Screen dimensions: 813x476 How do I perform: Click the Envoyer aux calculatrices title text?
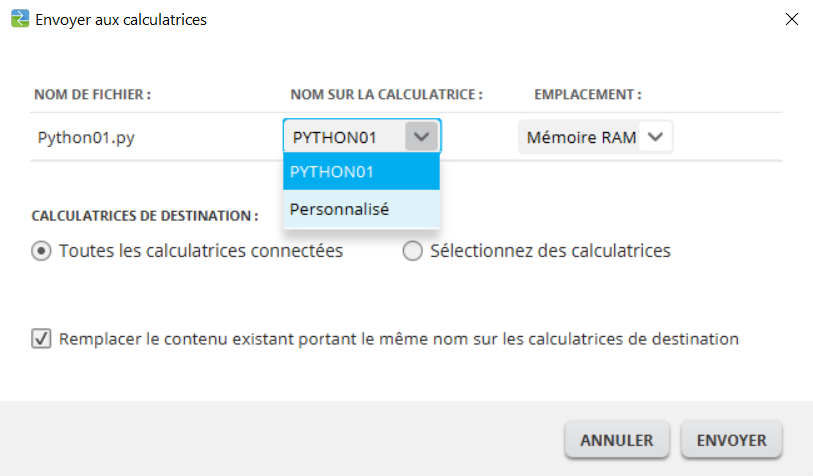121,19
